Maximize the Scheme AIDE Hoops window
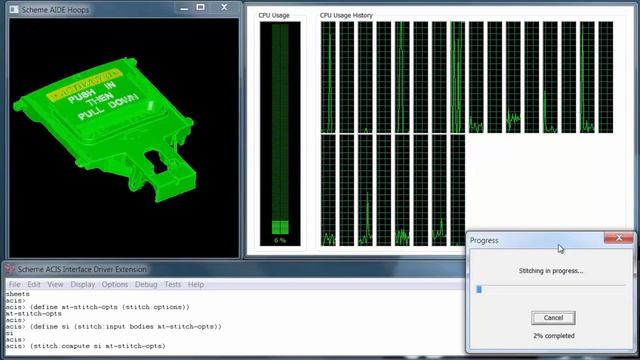The width and height of the screenshot is (640, 360). [200, 7]
